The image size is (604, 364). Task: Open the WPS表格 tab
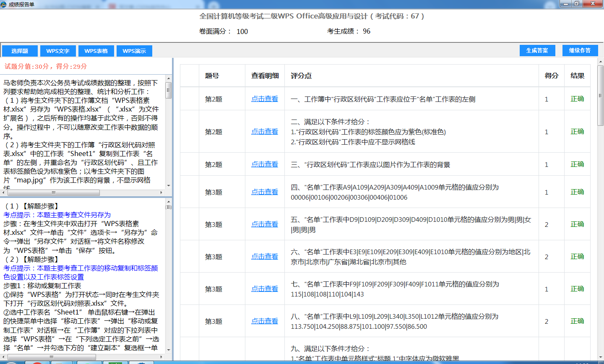[96, 51]
